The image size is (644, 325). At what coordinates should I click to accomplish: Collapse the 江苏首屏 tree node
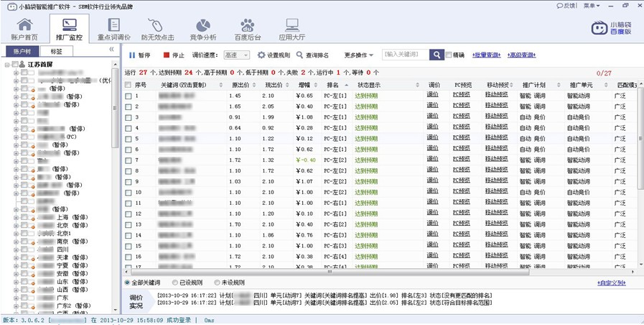tap(7, 65)
